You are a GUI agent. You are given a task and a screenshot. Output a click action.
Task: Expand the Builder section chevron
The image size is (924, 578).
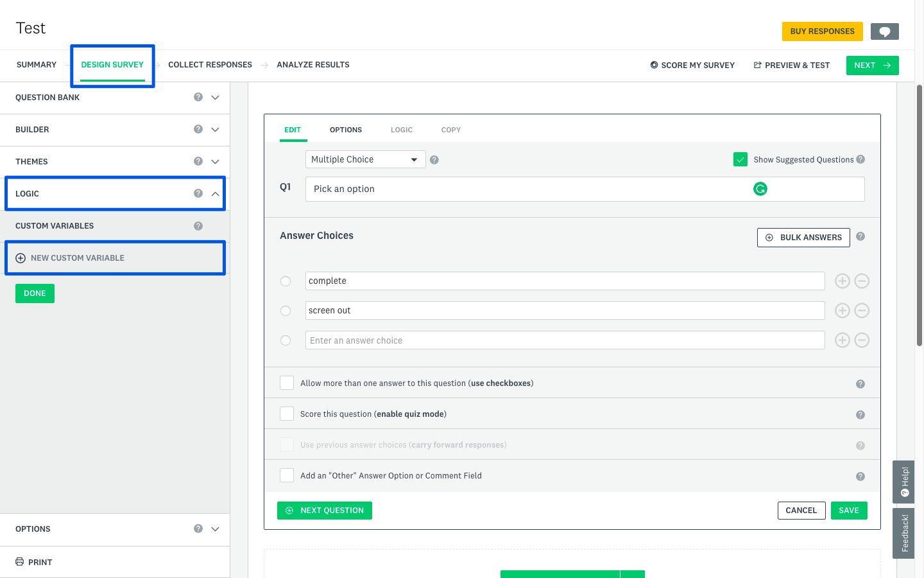tap(215, 130)
